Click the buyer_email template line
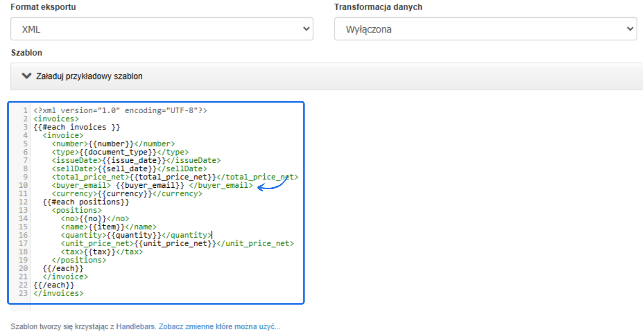Screen dimensions: 644x335 pyautogui.click(x=152, y=185)
